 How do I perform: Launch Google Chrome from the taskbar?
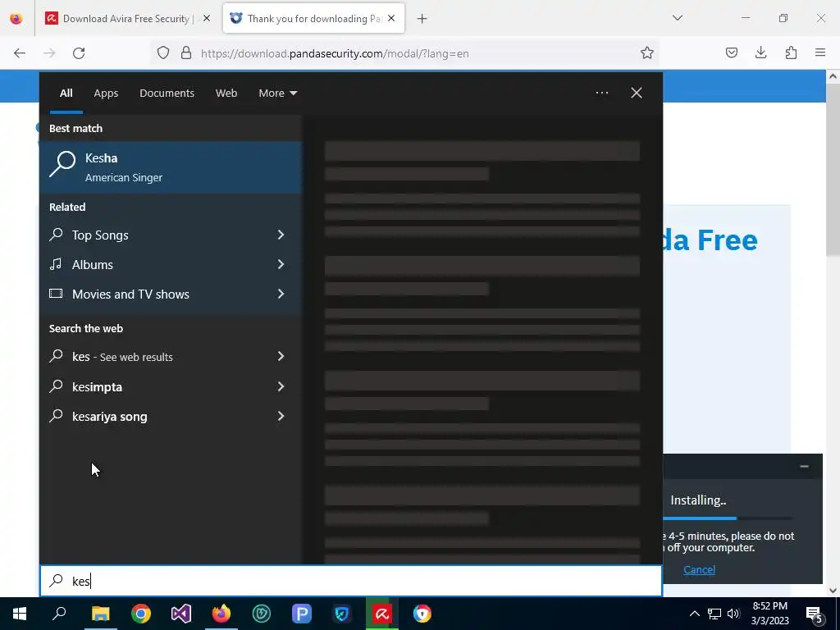click(141, 614)
